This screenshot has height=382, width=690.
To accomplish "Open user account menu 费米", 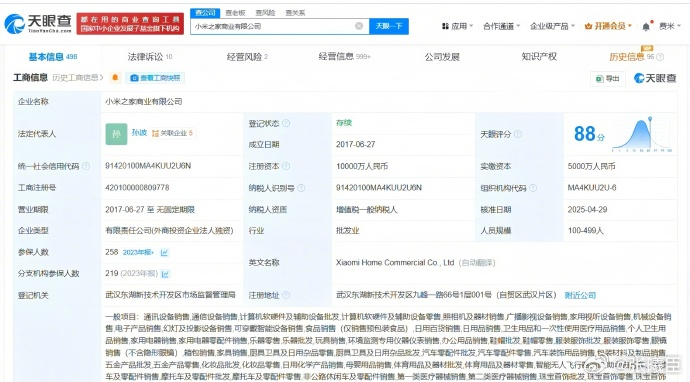I will (669, 26).
